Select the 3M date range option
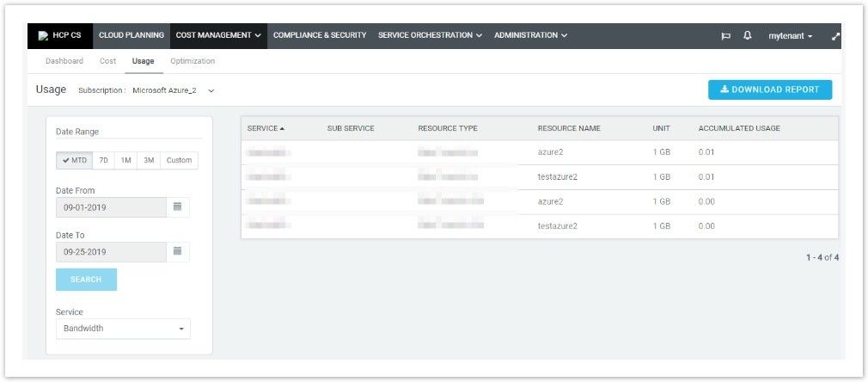This screenshot has height=382, width=868. coord(148,161)
